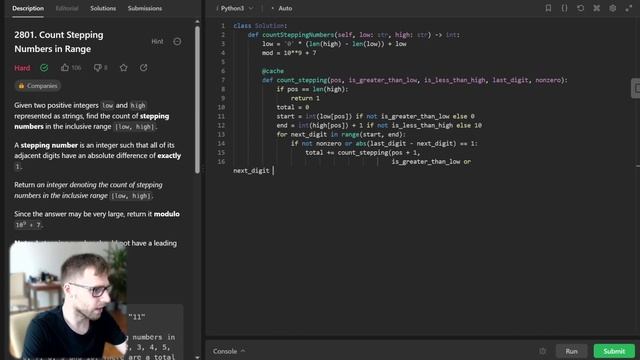Viewport: 640px width, 360px height.
Task: Expand the Console panel
Action: tap(229, 351)
